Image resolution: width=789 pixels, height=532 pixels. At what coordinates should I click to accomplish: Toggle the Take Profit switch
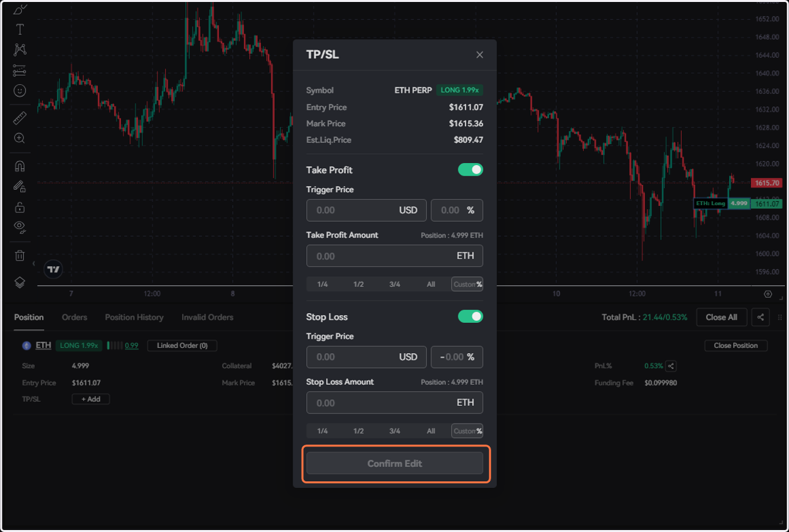click(471, 170)
